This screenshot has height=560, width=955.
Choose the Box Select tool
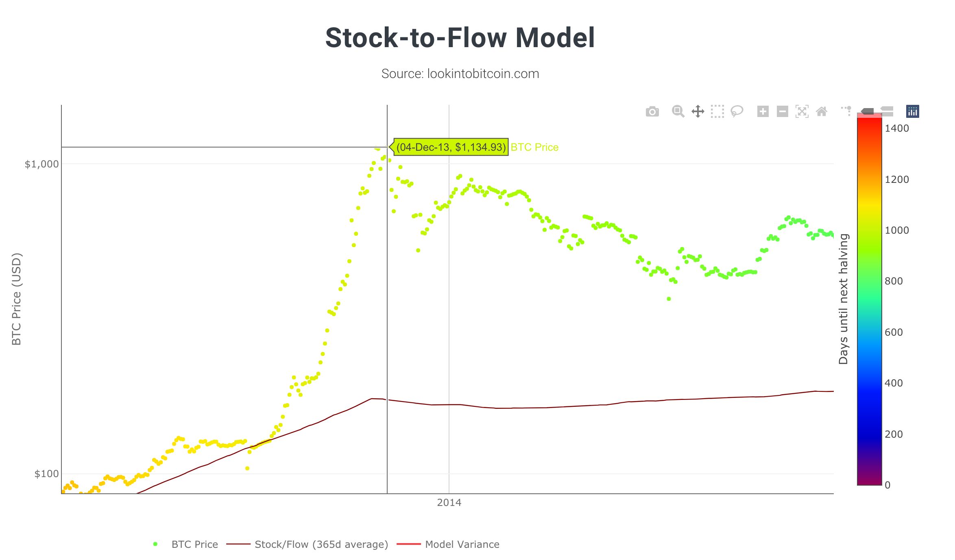717,111
